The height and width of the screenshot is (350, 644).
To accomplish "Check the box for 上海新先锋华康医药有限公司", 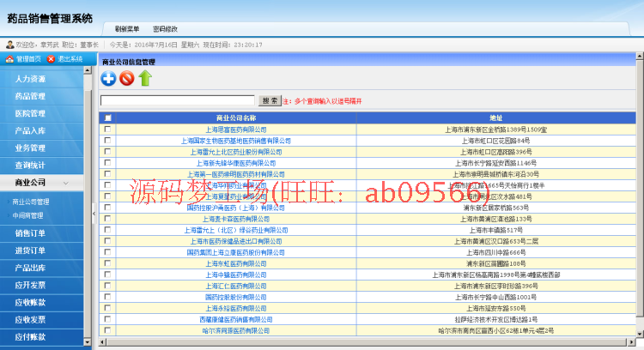I will [x=107, y=163].
